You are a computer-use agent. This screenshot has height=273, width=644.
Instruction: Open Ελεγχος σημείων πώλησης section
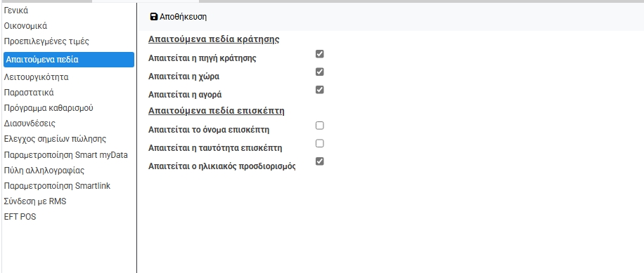(55, 139)
